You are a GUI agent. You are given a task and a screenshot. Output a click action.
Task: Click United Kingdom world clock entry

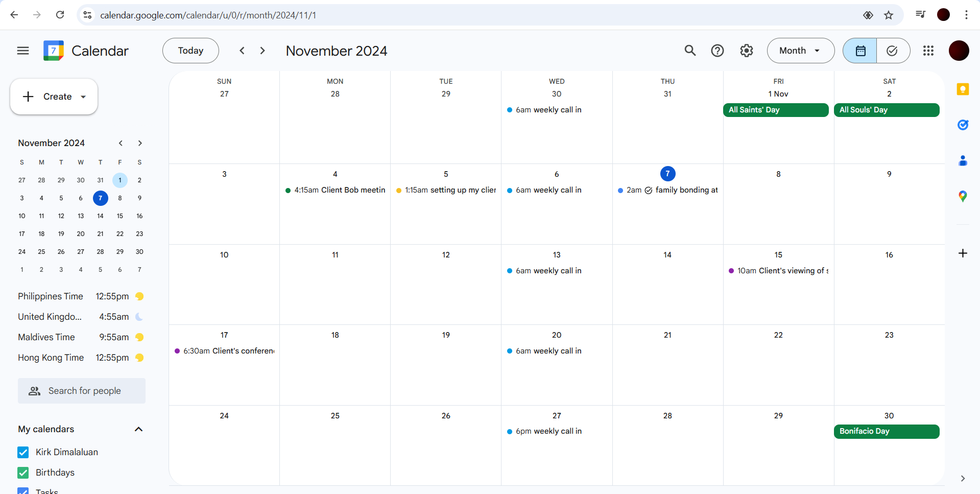[x=81, y=317]
